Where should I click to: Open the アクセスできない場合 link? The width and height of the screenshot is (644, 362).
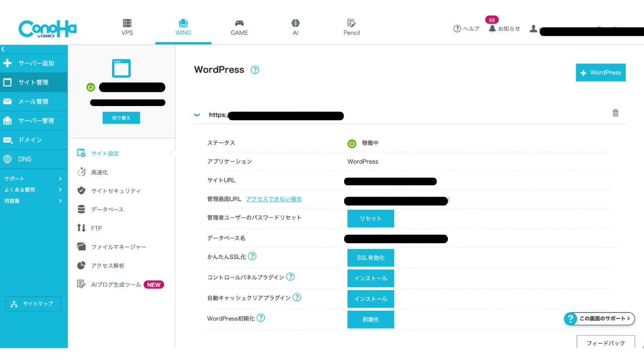[274, 199]
